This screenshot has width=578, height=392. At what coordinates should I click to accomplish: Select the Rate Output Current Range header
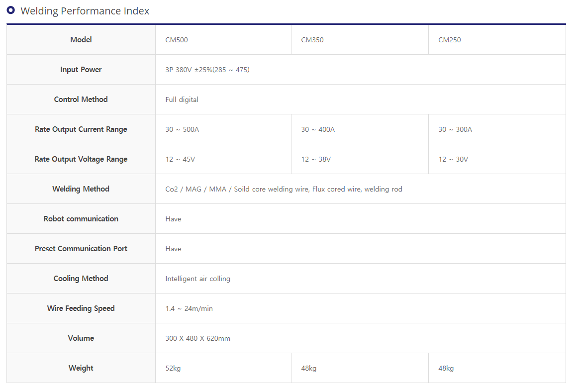pyautogui.click(x=81, y=129)
